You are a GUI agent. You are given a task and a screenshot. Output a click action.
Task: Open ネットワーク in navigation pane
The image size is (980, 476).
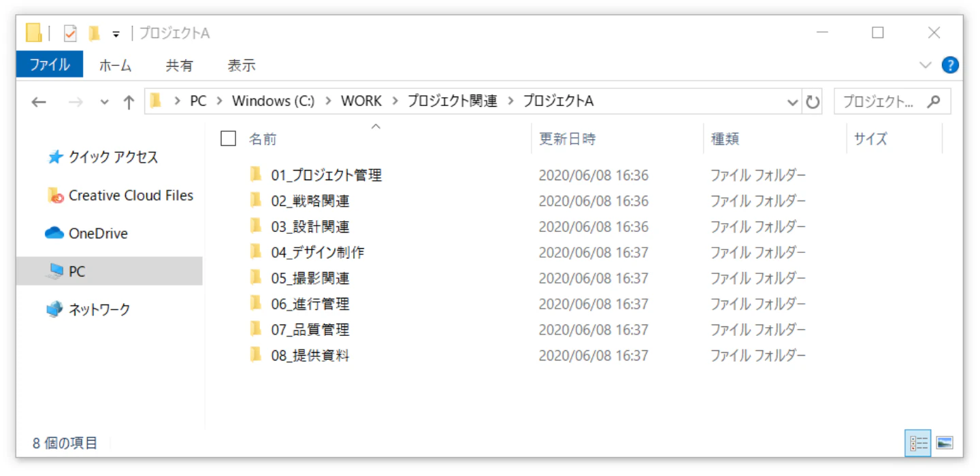coord(88,309)
